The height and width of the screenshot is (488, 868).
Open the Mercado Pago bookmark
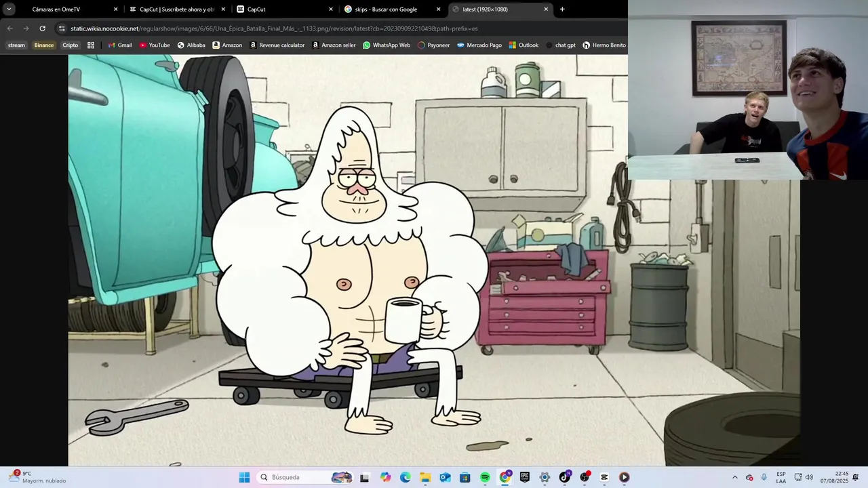coord(479,45)
